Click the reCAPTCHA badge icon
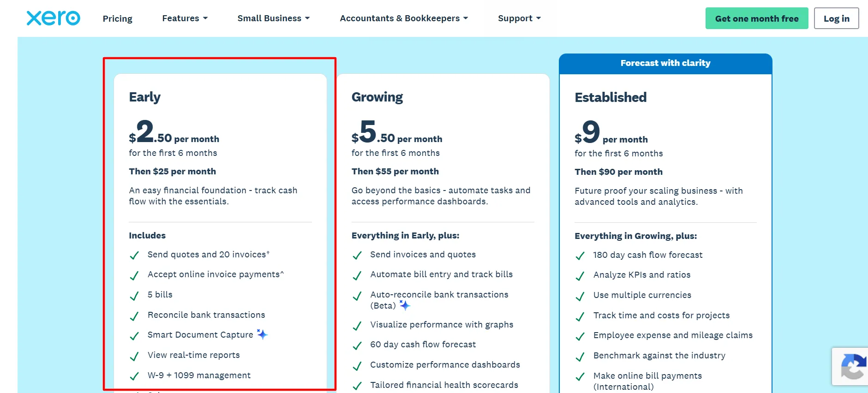Image resolution: width=868 pixels, height=393 pixels. coord(854,367)
